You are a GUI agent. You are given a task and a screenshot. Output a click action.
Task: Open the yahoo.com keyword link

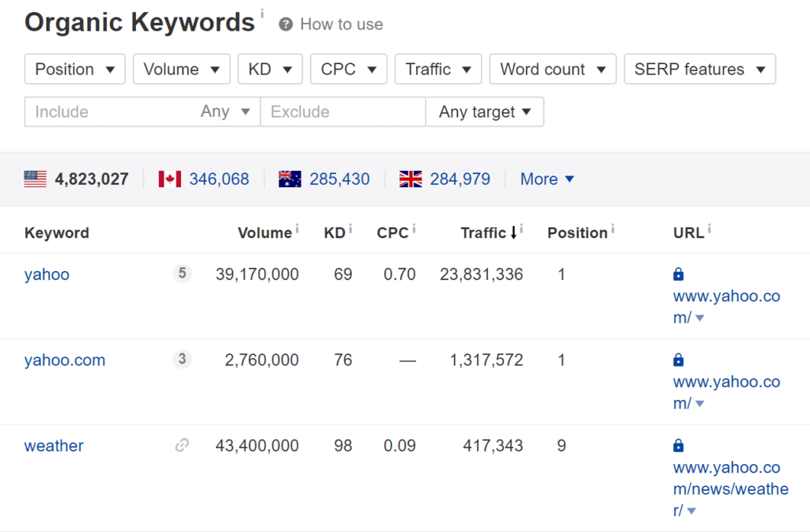65,360
